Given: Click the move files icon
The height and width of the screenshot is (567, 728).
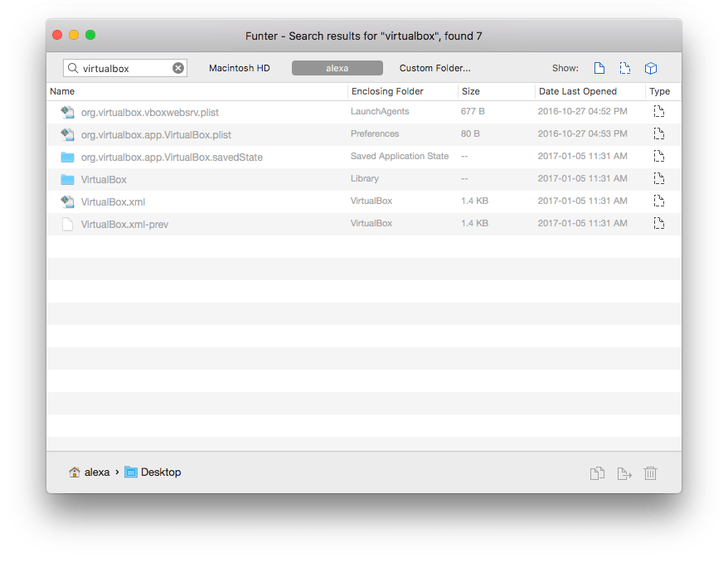Looking at the screenshot, I should pos(624,473).
